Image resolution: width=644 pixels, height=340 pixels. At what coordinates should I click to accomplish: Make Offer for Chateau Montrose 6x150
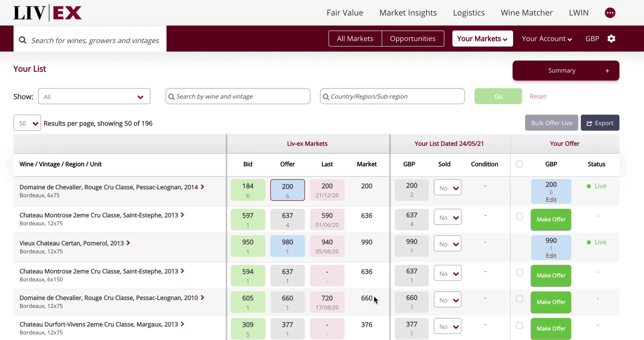click(551, 275)
